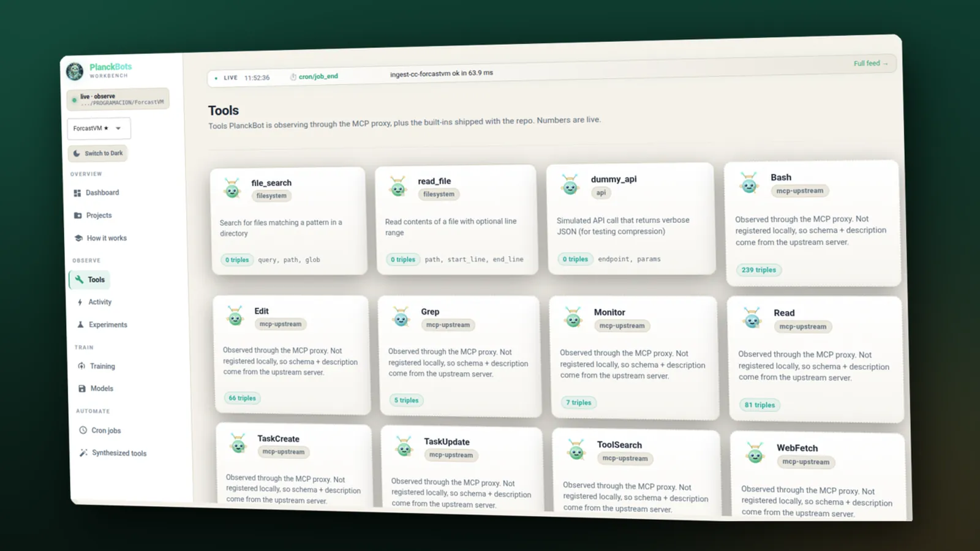The width and height of the screenshot is (980, 551).
Task: Click 5 triples badge on Grep card
Action: (x=406, y=400)
